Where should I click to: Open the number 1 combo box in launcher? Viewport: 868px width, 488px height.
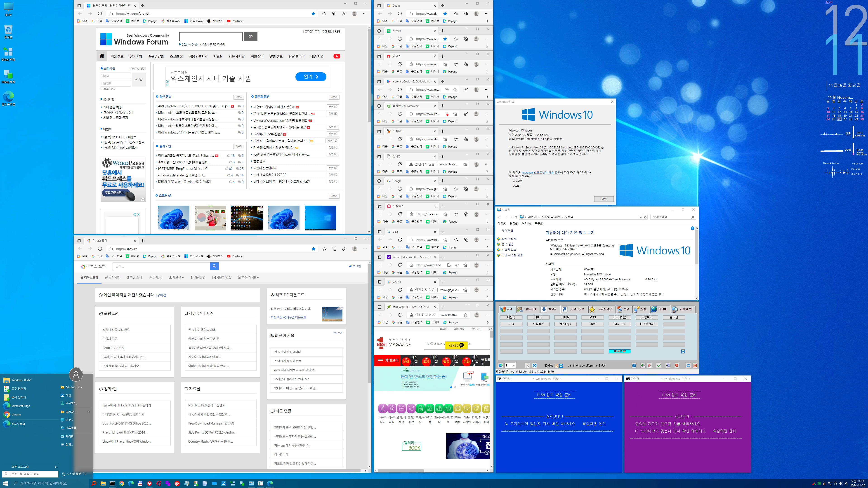pos(510,365)
